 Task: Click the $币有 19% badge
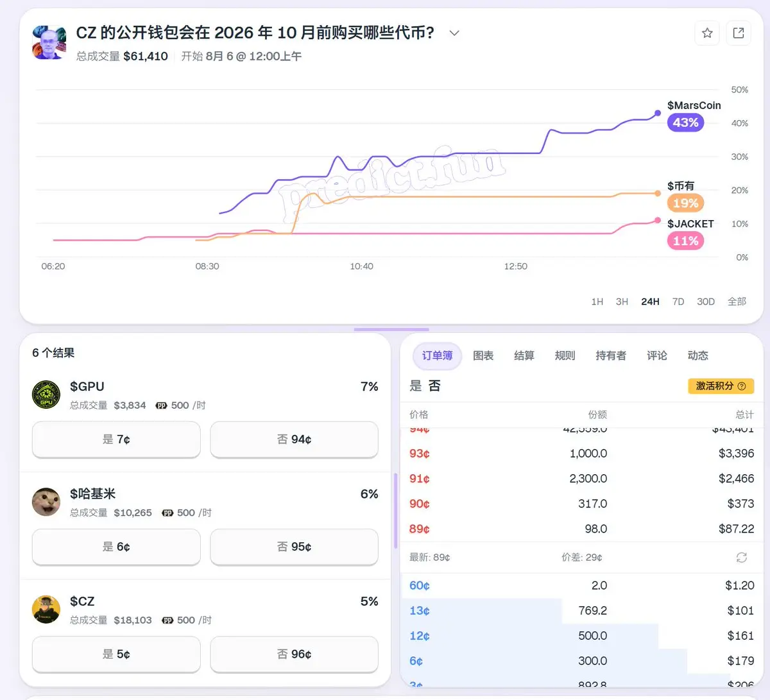pos(685,203)
